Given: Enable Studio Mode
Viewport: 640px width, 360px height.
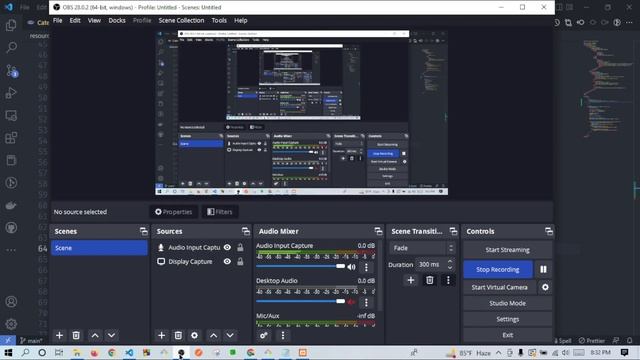Looking at the screenshot, I should click(x=507, y=303).
